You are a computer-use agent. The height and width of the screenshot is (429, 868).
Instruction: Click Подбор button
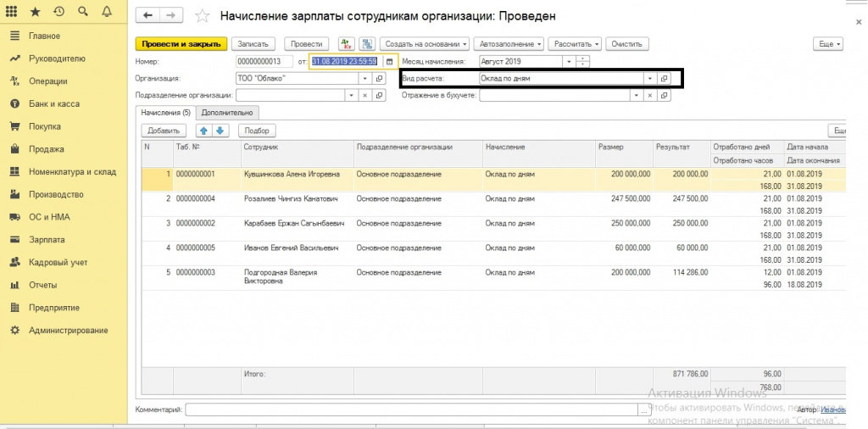click(258, 131)
